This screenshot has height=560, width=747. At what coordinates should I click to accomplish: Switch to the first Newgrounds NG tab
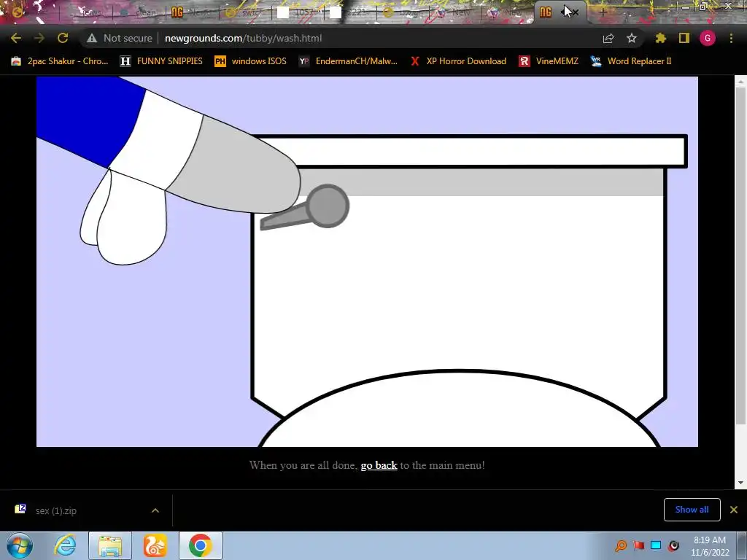(190, 12)
